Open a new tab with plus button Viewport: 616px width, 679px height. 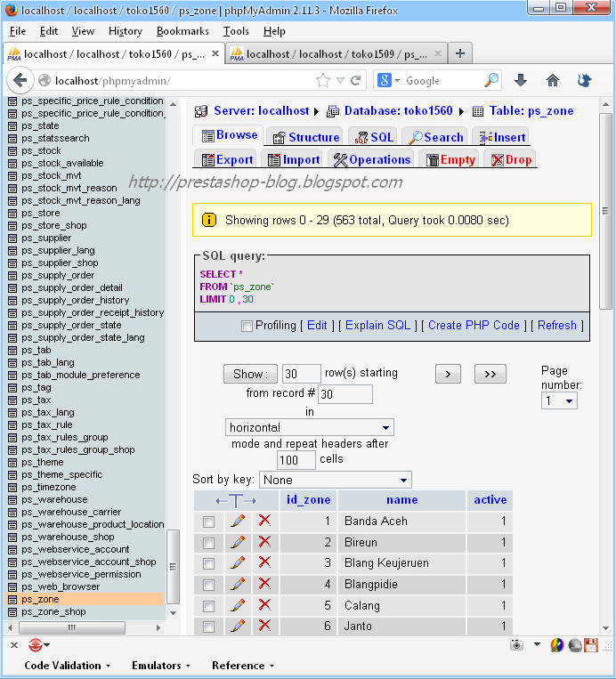tap(460, 53)
